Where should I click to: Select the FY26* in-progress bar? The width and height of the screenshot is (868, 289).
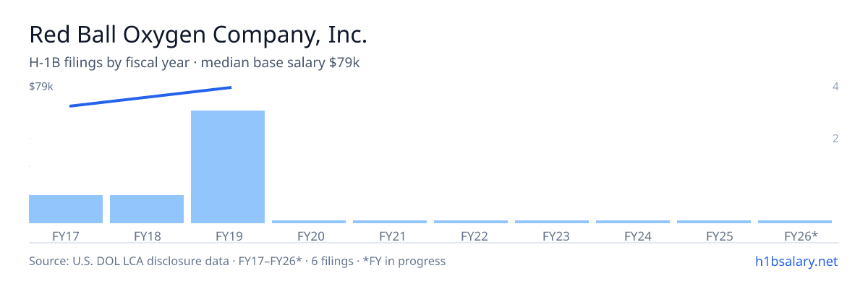coord(795,221)
